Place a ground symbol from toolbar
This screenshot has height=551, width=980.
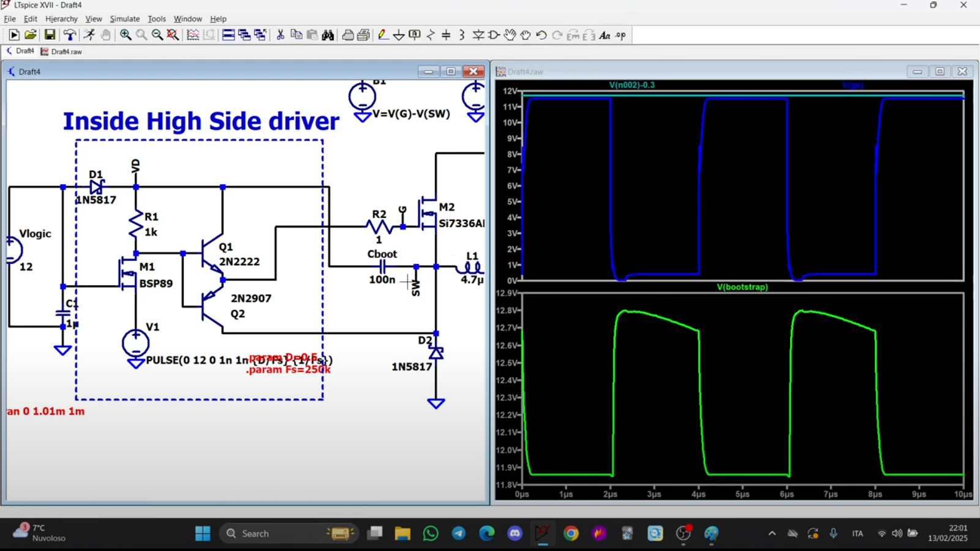point(399,35)
